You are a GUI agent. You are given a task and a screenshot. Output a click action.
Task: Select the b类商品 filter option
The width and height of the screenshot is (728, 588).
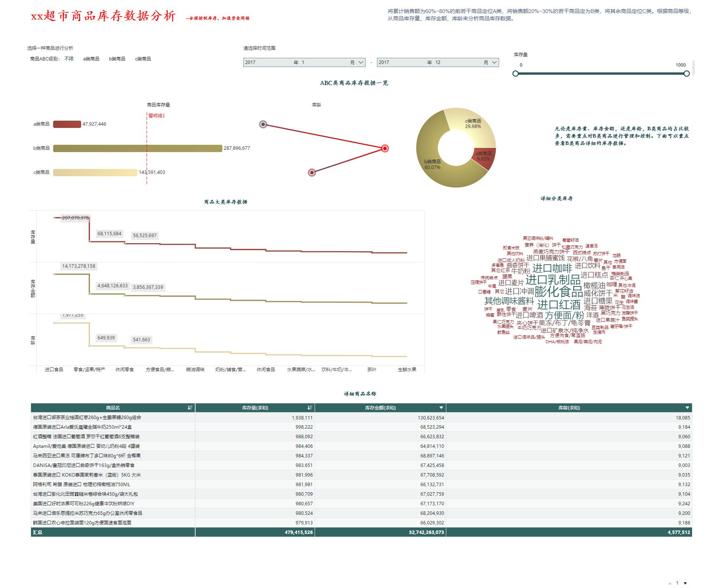[117, 59]
